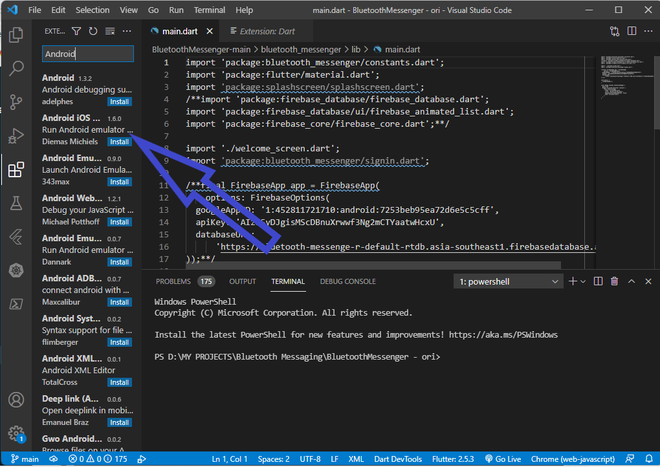
Task: Click the editor minimap code overview
Action: (625, 78)
